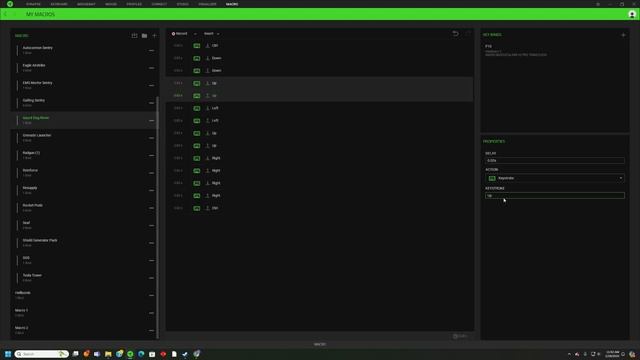Switch to the KEYBOARD tab

[x=59, y=4]
